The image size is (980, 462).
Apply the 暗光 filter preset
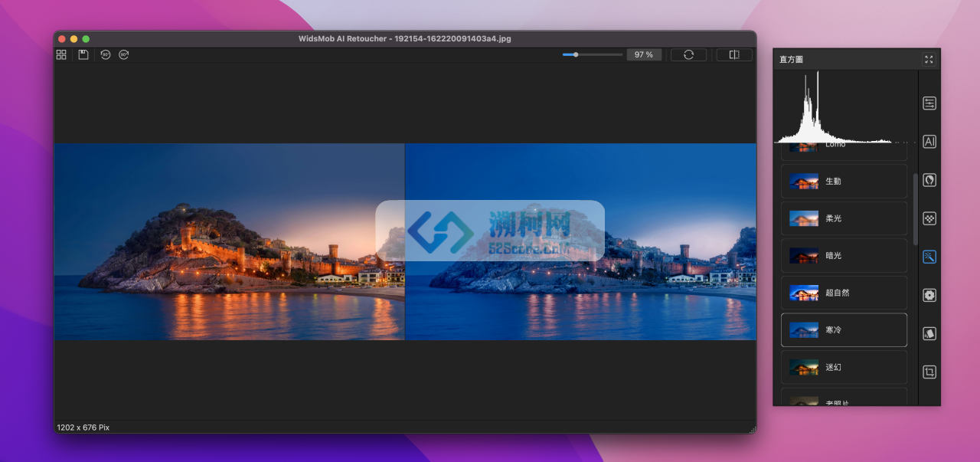click(x=844, y=256)
